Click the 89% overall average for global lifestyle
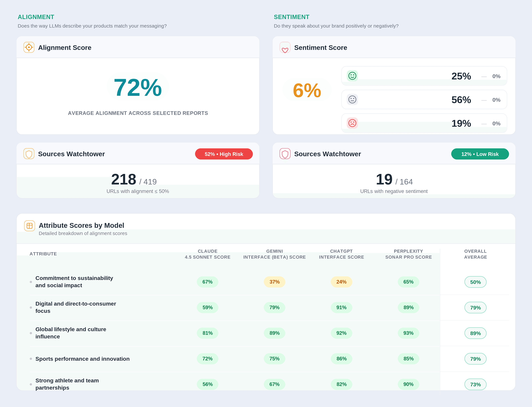This screenshot has height=407, width=532. [x=475, y=333]
